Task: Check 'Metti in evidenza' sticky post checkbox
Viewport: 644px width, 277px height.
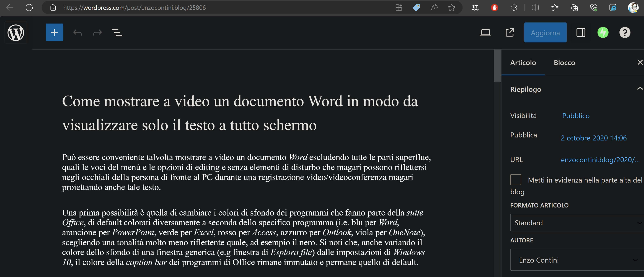Action: (x=516, y=180)
